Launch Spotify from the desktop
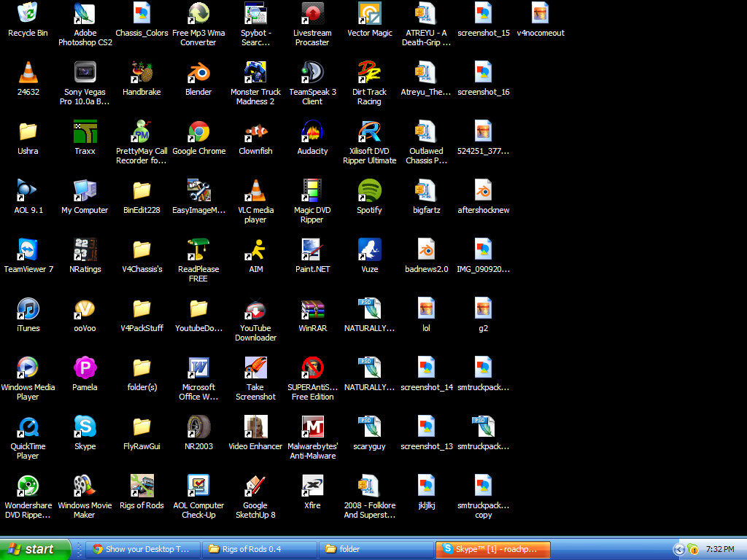Image resolution: width=747 pixels, height=560 pixels. click(x=369, y=190)
